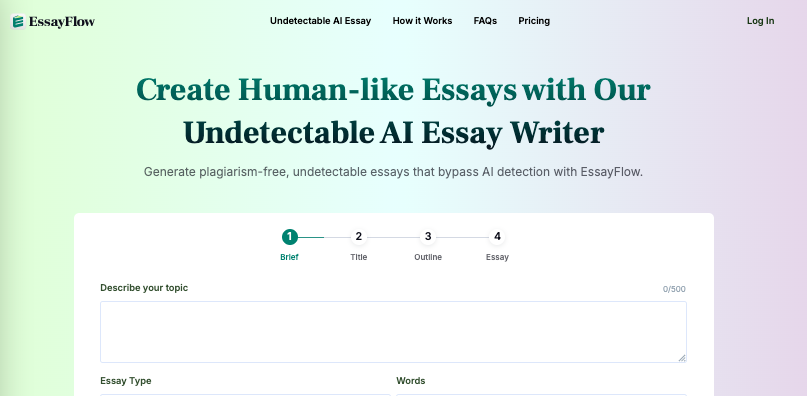Open the Undetectable AI Essay menu item
Image resolution: width=807 pixels, height=396 pixels.
321,21
